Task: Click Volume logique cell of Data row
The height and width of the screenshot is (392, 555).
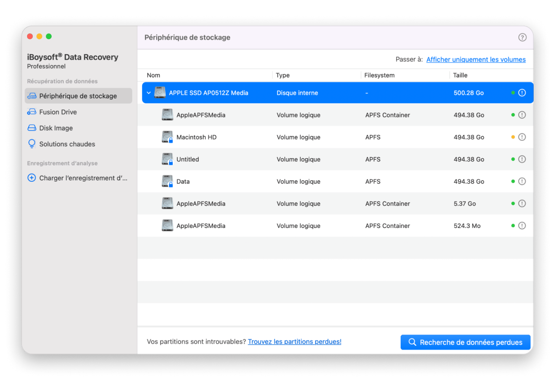Action: pyautogui.click(x=298, y=181)
